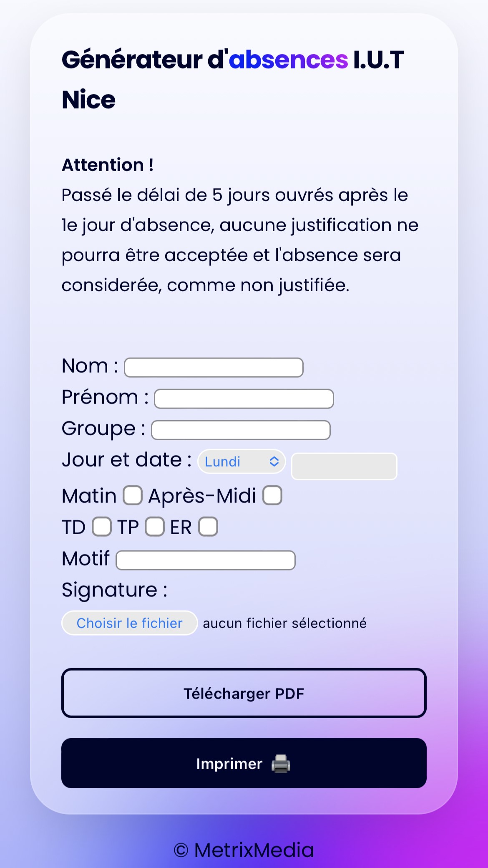
Task: Click the highlighted word absences in title
Action: click(288, 60)
